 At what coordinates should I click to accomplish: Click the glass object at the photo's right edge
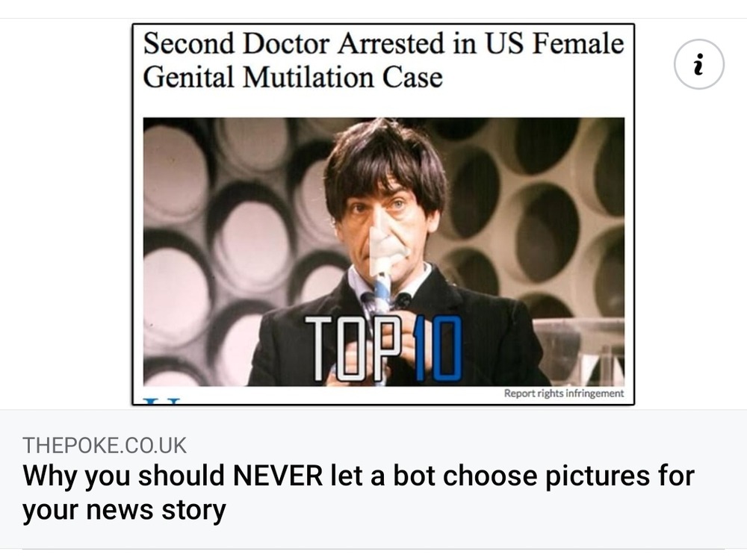(579, 352)
